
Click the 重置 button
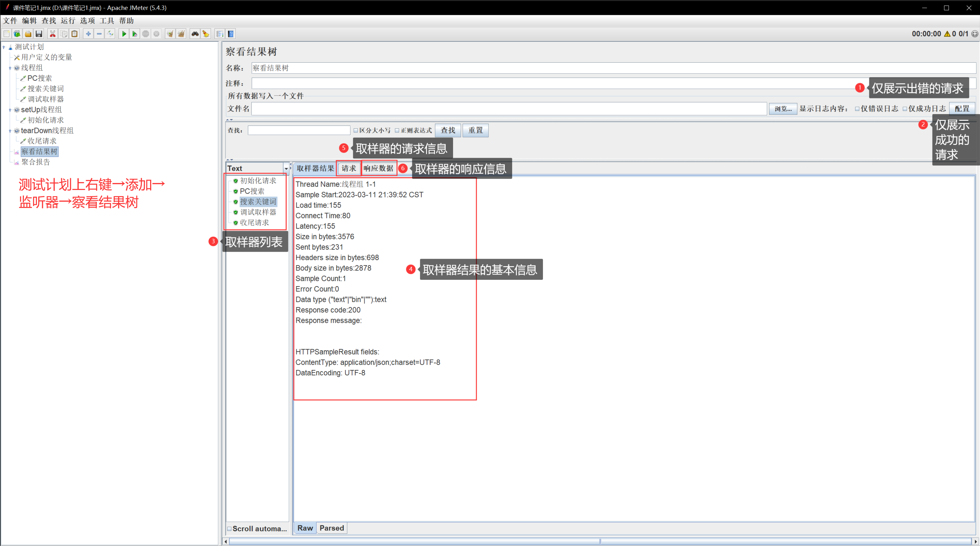pos(475,130)
